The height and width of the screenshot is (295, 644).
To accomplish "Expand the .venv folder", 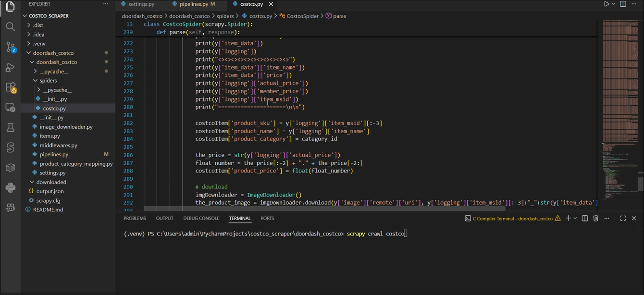I will 39,44.
